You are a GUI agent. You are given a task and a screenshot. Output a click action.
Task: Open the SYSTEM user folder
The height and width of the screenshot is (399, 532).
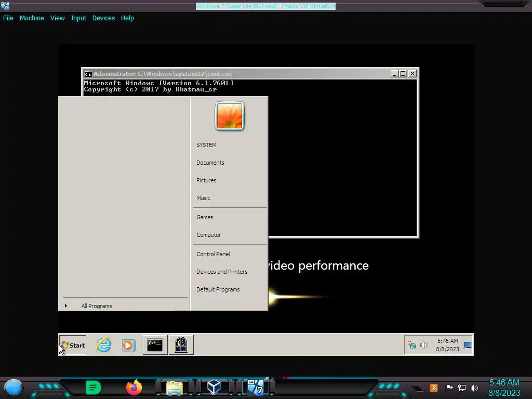206,145
